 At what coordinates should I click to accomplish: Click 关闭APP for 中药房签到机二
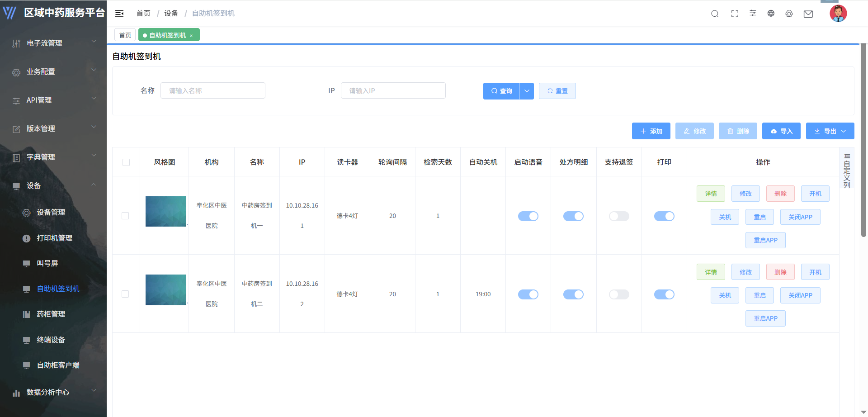(800, 295)
